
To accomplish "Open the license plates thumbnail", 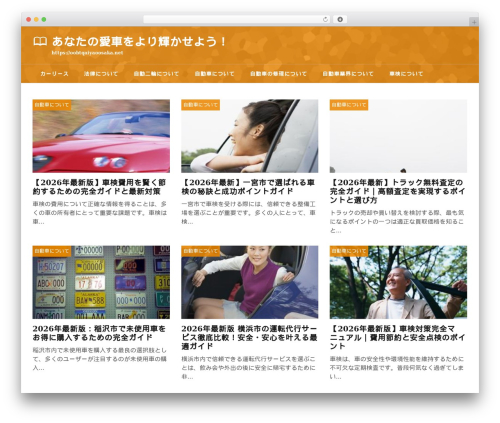I will pos(101,282).
